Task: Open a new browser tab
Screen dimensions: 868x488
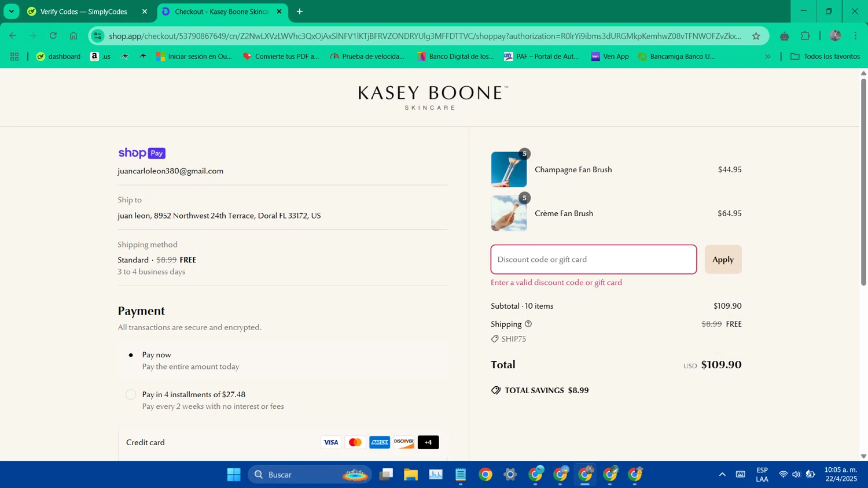Action: tap(300, 12)
